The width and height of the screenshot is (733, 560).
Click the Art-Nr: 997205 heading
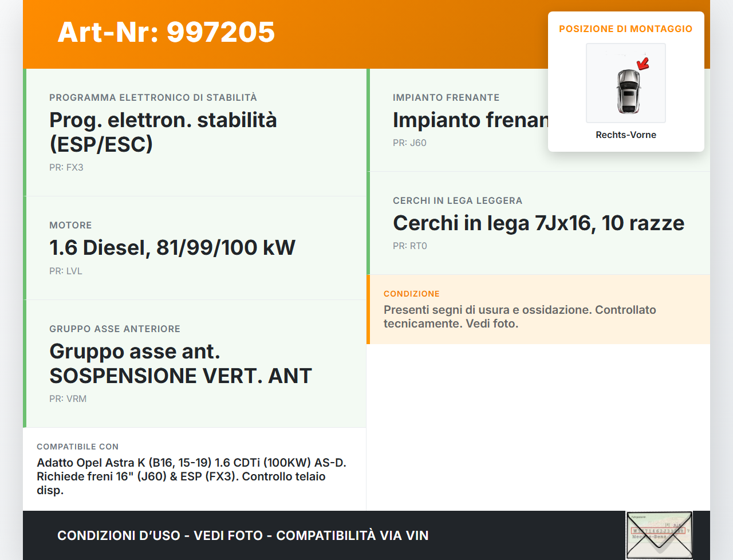pos(165,33)
